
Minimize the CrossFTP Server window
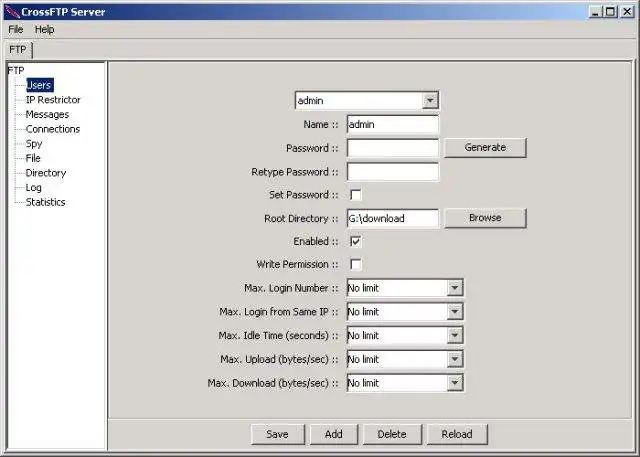(596, 12)
